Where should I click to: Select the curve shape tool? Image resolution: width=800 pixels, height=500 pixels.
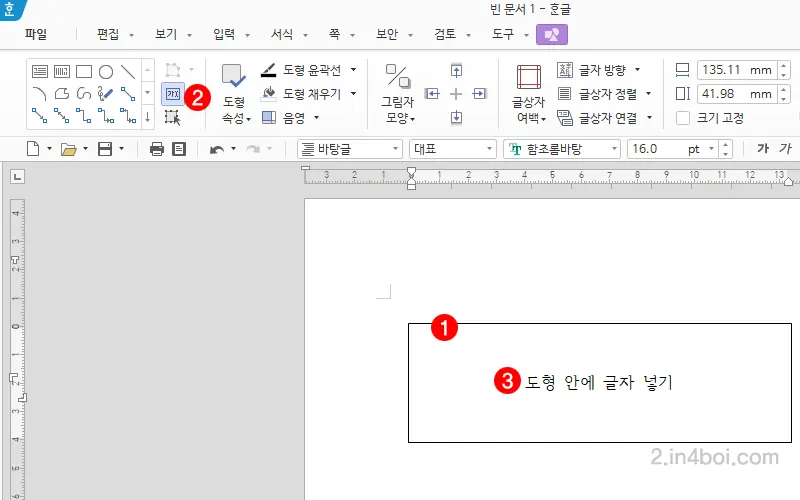coord(84,93)
